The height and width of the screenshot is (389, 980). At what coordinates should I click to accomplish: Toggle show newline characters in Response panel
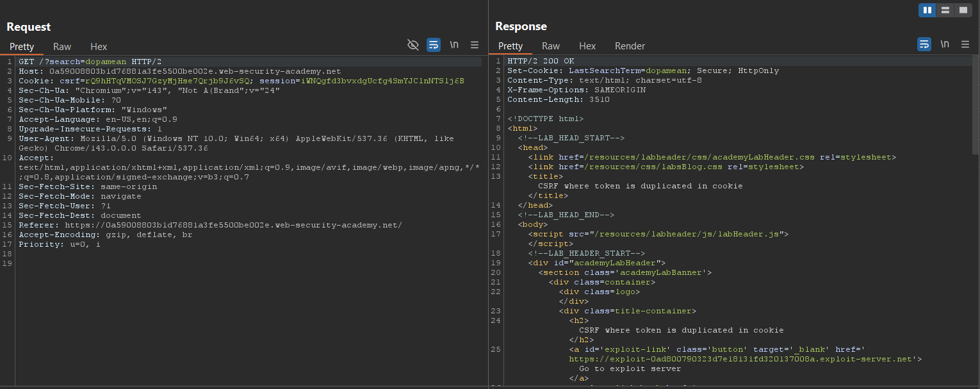click(x=945, y=44)
